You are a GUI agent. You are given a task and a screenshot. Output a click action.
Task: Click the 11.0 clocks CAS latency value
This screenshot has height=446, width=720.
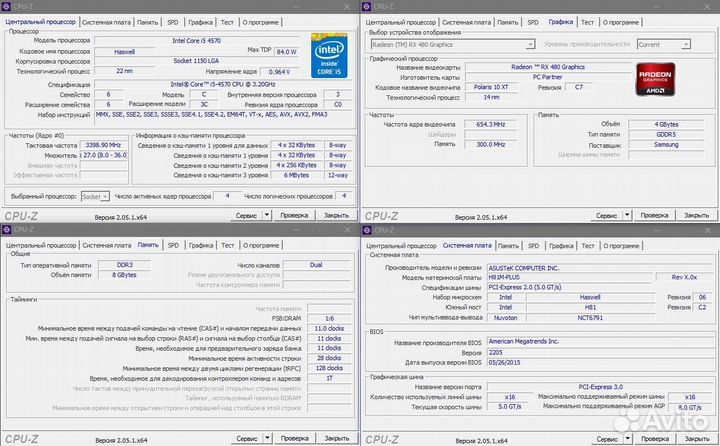point(329,328)
